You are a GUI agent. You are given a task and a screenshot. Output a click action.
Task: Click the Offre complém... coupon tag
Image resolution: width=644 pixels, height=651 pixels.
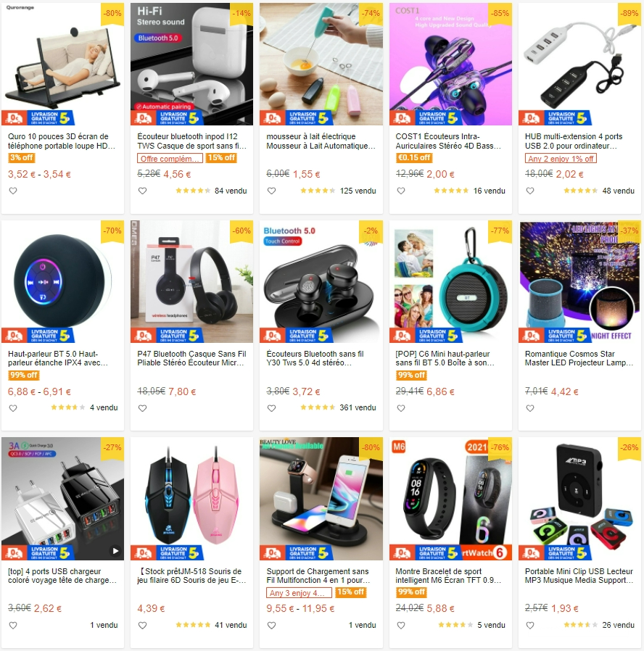click(170, 158)
